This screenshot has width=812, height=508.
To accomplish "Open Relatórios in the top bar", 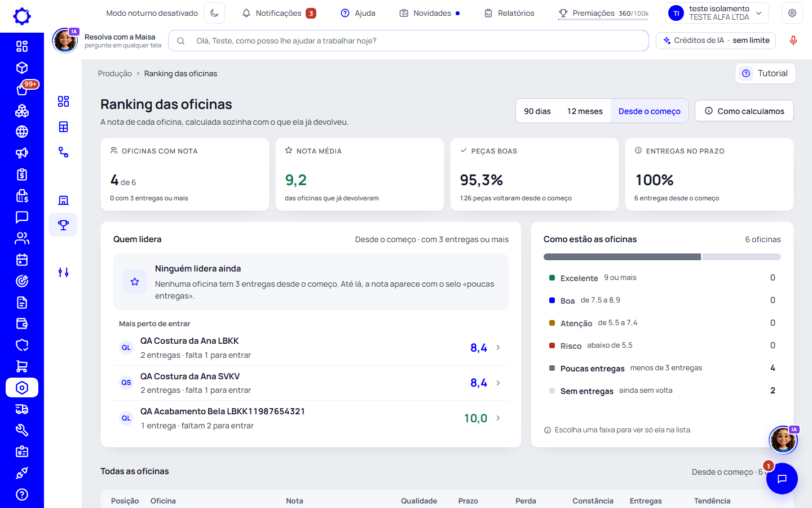I will [509, 13].
